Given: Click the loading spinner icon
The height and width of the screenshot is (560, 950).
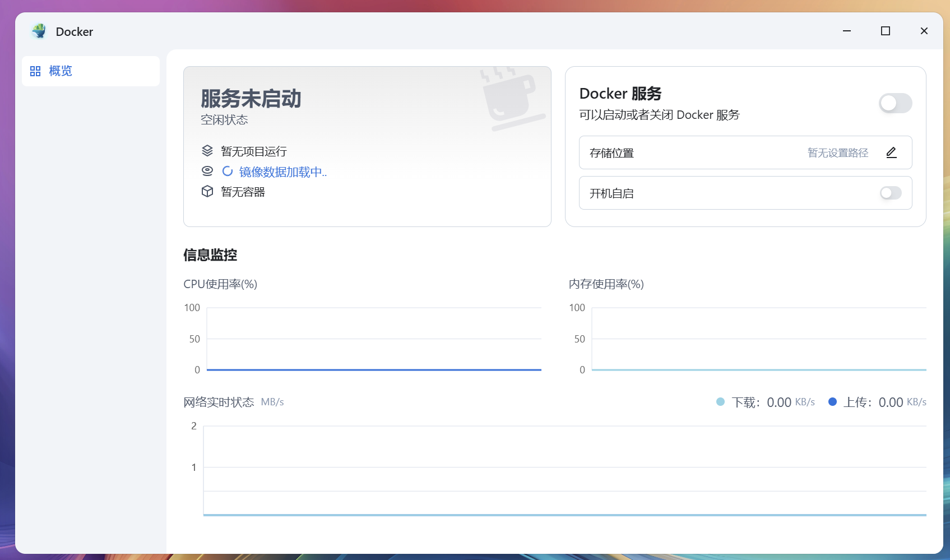Looking at the screenshot, I should click(x=228, y=172).
